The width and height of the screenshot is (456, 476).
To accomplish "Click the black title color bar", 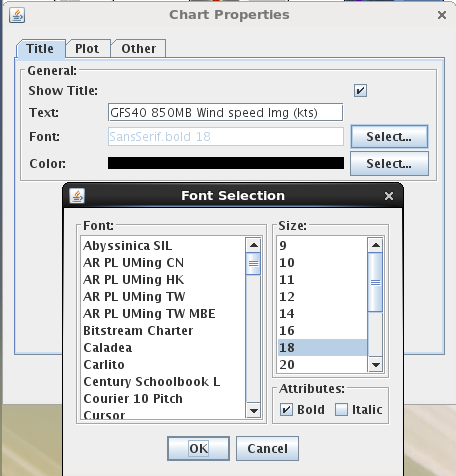I will [226, 163].
